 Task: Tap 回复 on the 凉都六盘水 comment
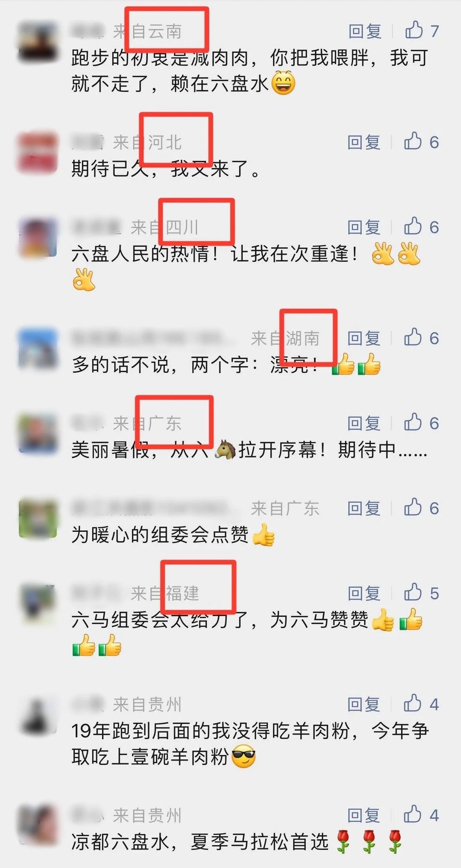[x=364, y=815]
